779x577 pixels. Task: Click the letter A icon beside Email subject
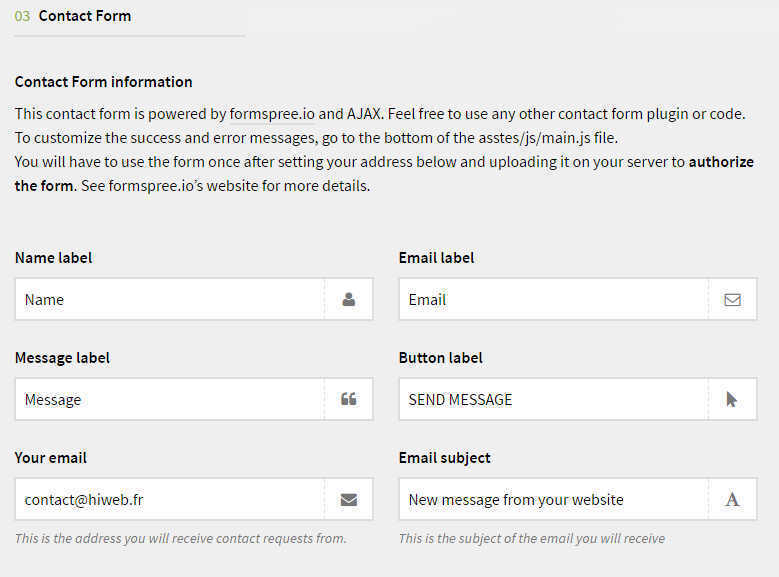pos(732,499)
